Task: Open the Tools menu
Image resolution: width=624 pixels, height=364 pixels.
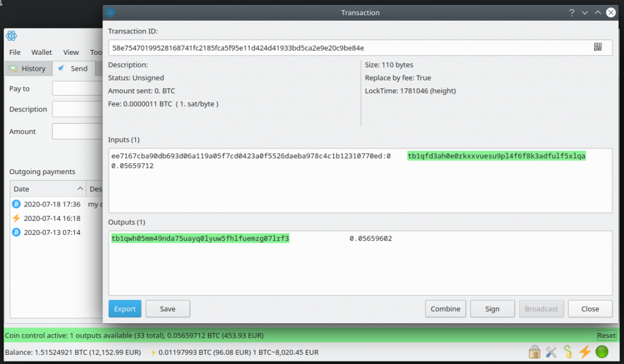Action: tap(96, 52)
